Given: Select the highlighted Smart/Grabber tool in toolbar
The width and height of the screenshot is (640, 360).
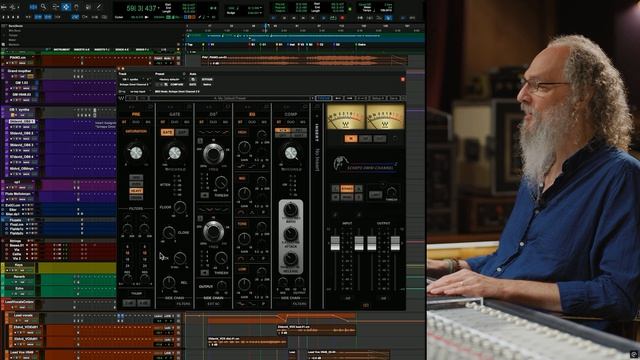Looking at the screenshot, I should pyautogui.click(x=66, y=7).
